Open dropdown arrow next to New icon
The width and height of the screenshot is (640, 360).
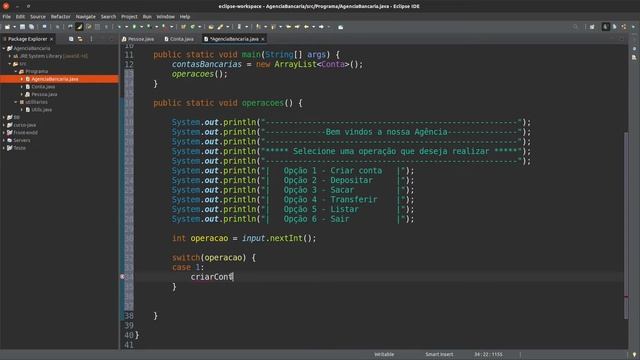pyautogui.click(x=14, y=27)
